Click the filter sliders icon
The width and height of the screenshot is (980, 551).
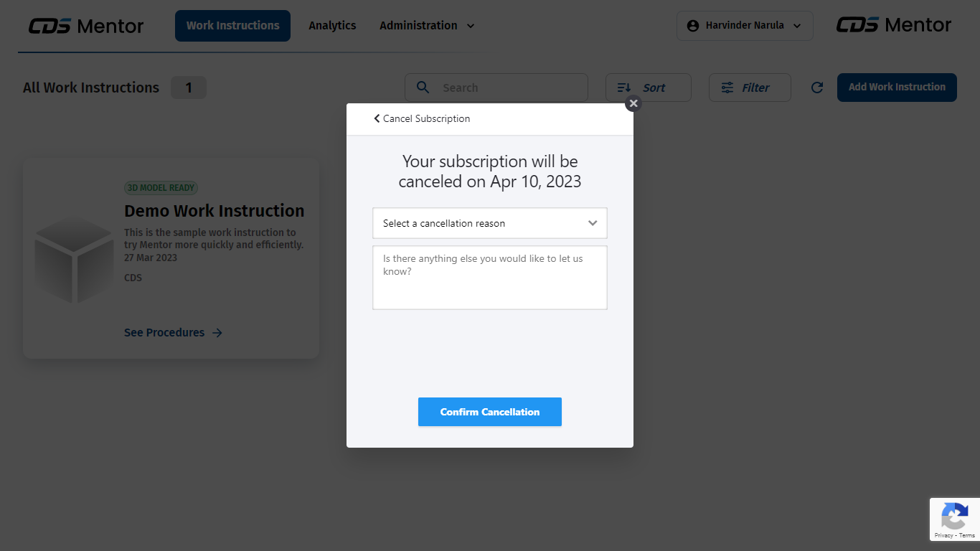(x=727, y=88)
